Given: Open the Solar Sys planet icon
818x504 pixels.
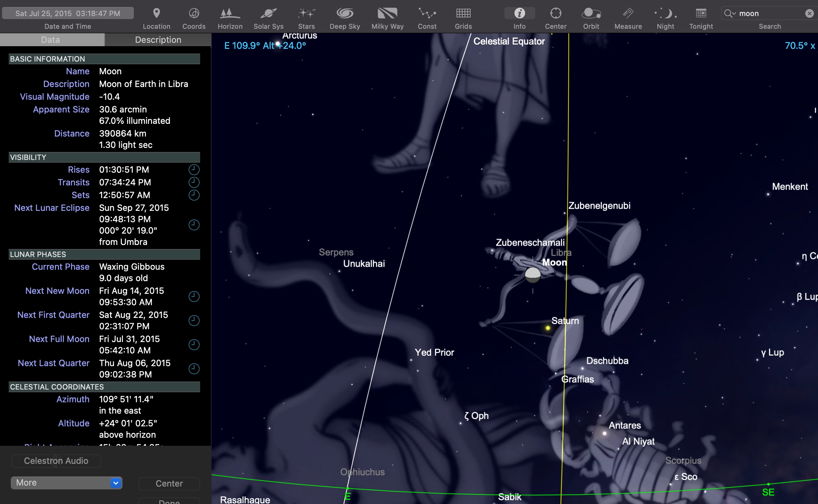Looking at the screenshot, I should [x=268, y=13].
